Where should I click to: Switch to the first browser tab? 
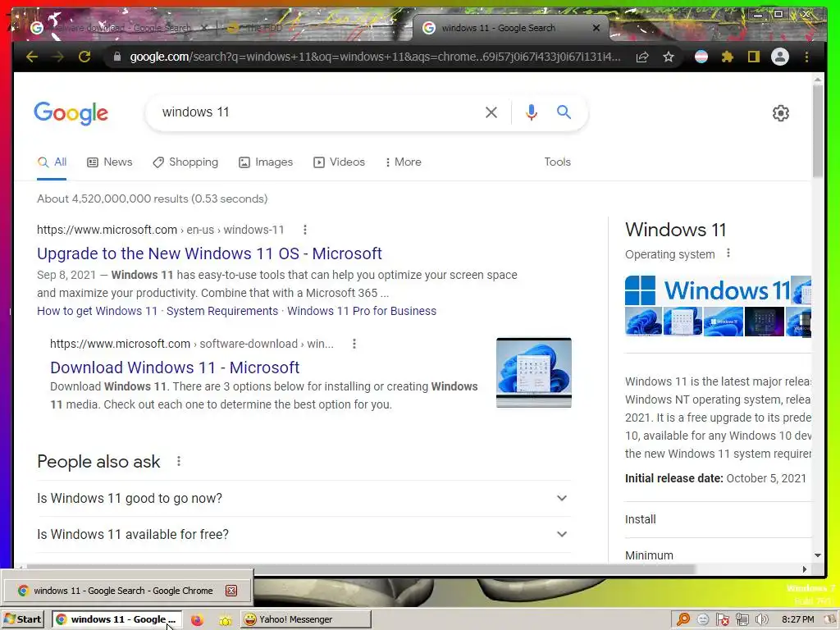pos(118,28)
